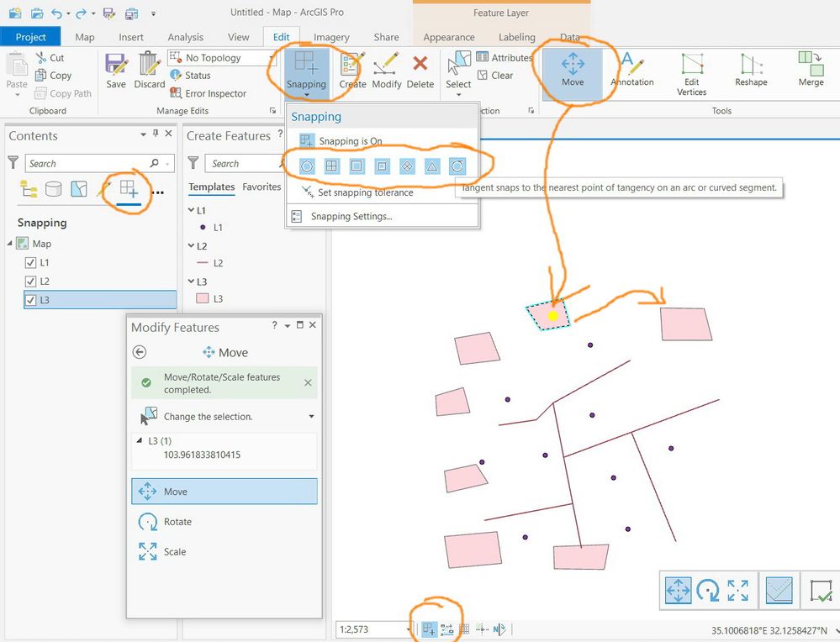
Task: Collapse the Map node in Contents
Action: [9, 243]
